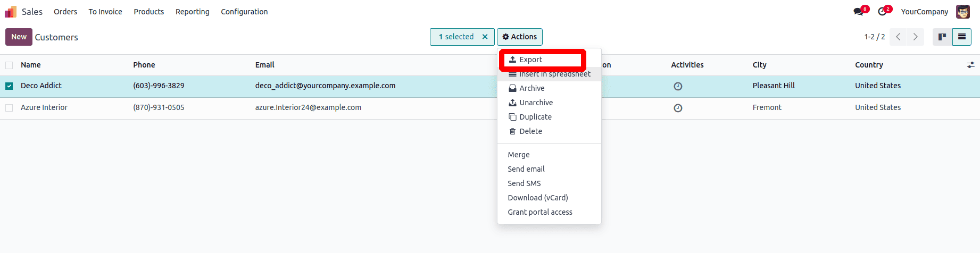Go to next page arrow
The height and width of the screenshot is (253, 980).
click(915, 37)
